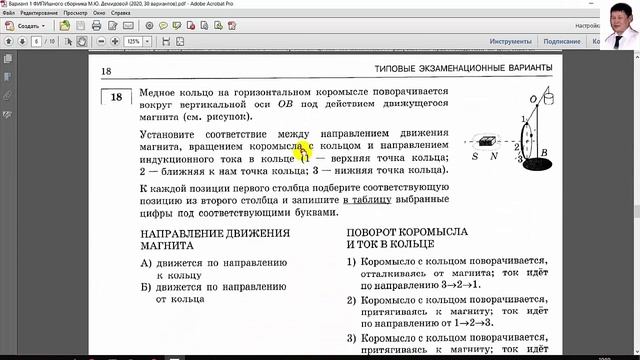Choose the Select tool cursor icon

(68, 41)
